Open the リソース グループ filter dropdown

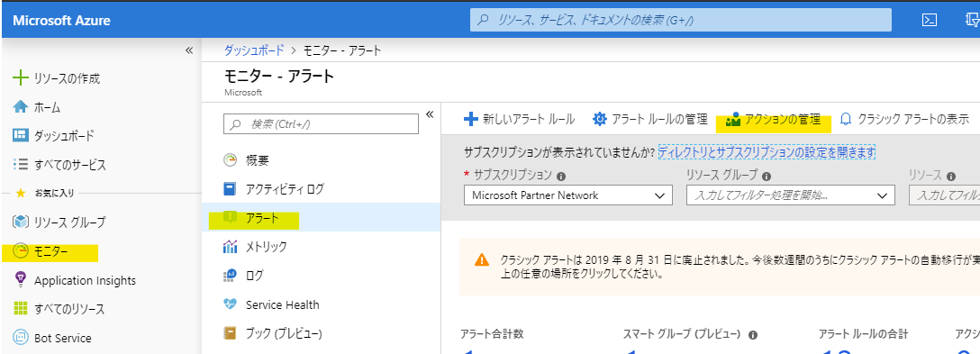[x=790, y=195]
